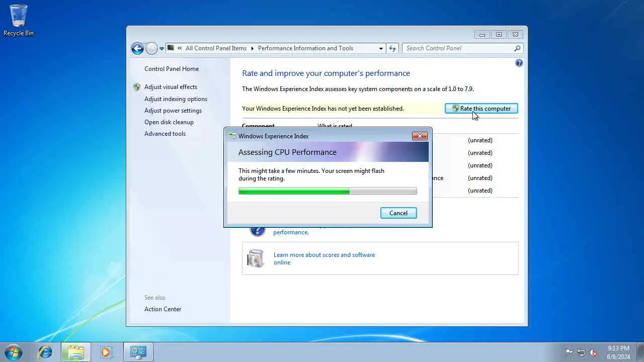
Task: Click the muted volume tray icon
Action: (594, 352)
